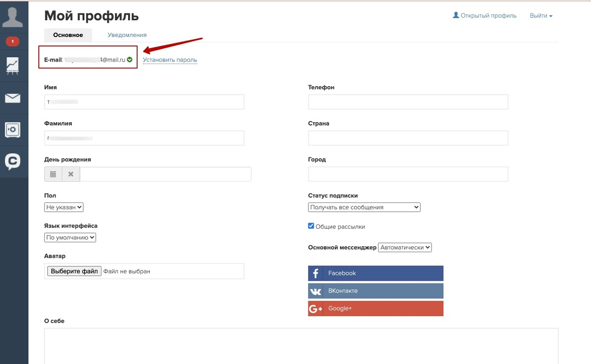This screenshot has height=364, width=591.
Task: Open the Язык интерфейса dropdown
Action: 70,237
